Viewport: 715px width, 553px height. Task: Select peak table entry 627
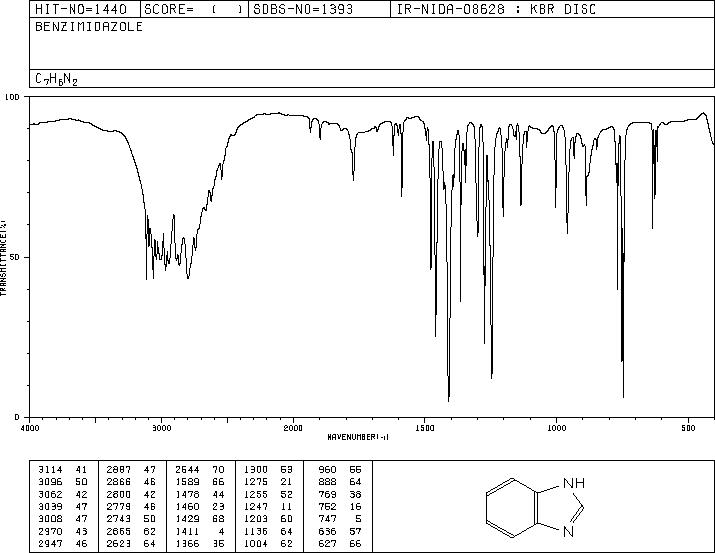tap(340, 543)
